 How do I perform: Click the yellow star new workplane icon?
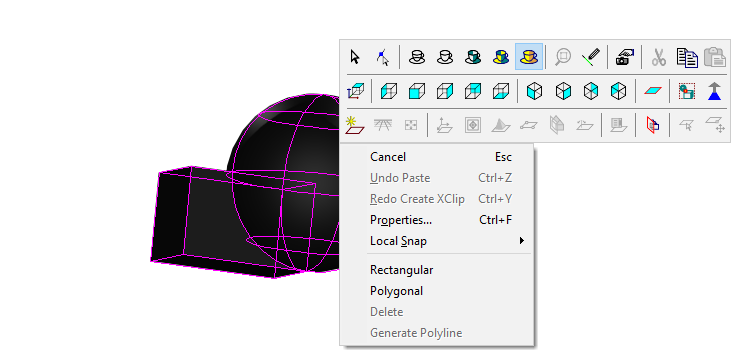(x=354, y=125)
